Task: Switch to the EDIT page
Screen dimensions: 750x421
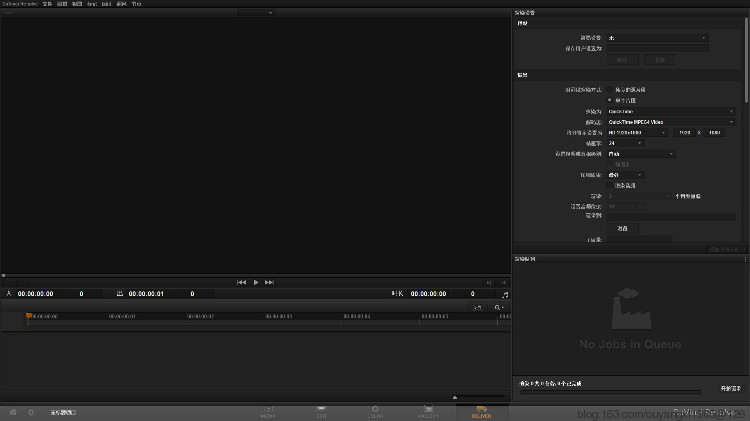Action: [x=321, y=412]
